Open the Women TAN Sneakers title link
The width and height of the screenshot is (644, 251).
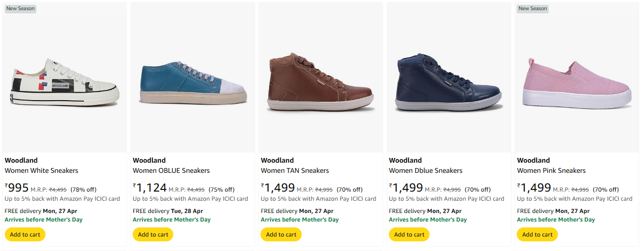coord(295,171)
